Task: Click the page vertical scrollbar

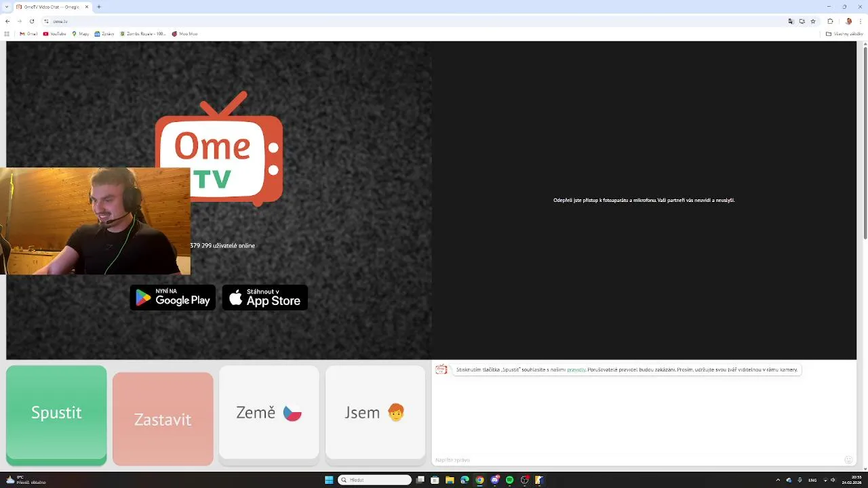Action: point(865,142)
